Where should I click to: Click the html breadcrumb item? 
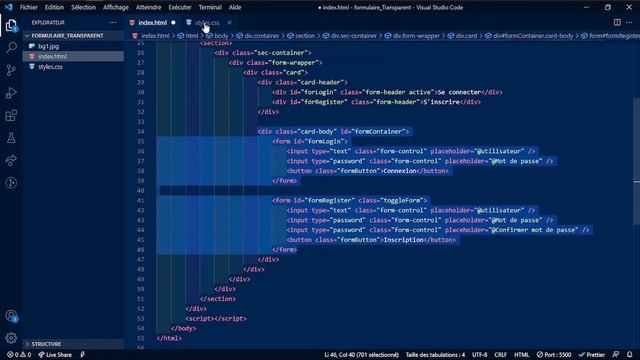click(191, 36)
